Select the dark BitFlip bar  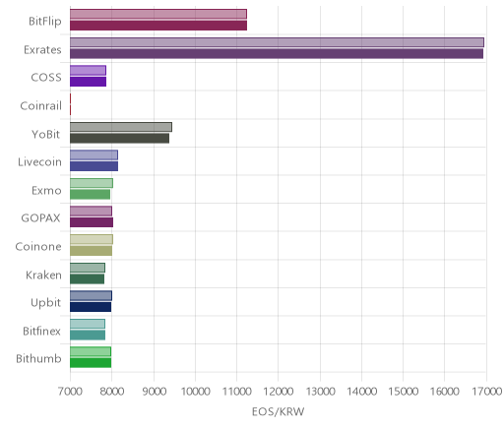(x=158, y=26)
